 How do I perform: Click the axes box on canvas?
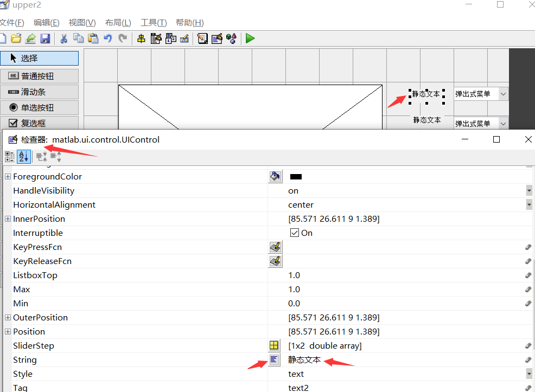[x=250, y=107]
